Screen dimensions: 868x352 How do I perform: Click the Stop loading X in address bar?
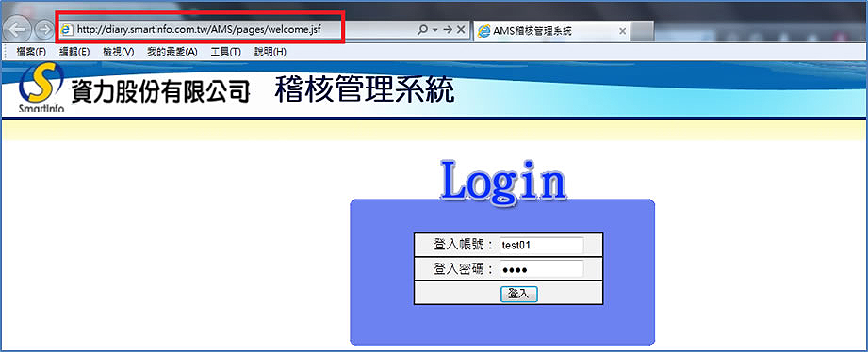(x=460, y=30)
